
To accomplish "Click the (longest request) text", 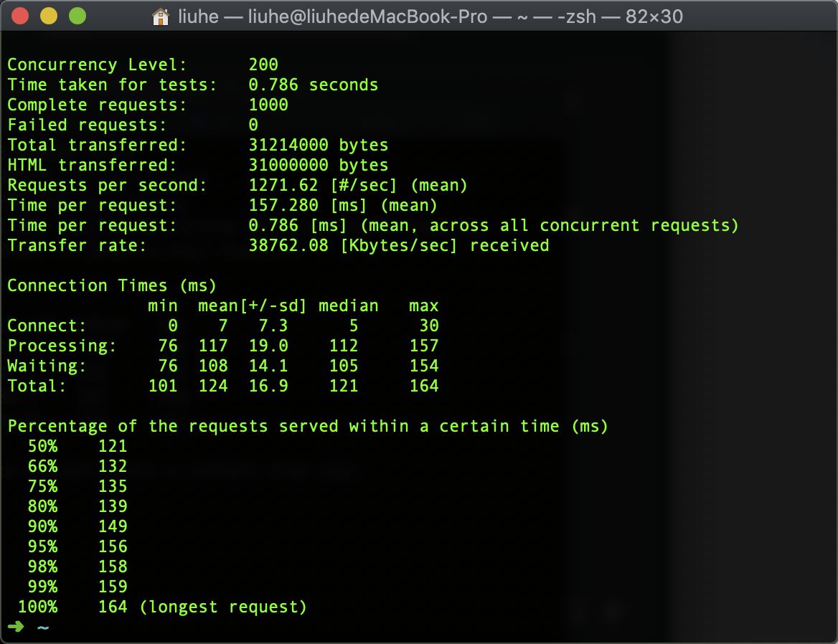I will tap(223, 607).
